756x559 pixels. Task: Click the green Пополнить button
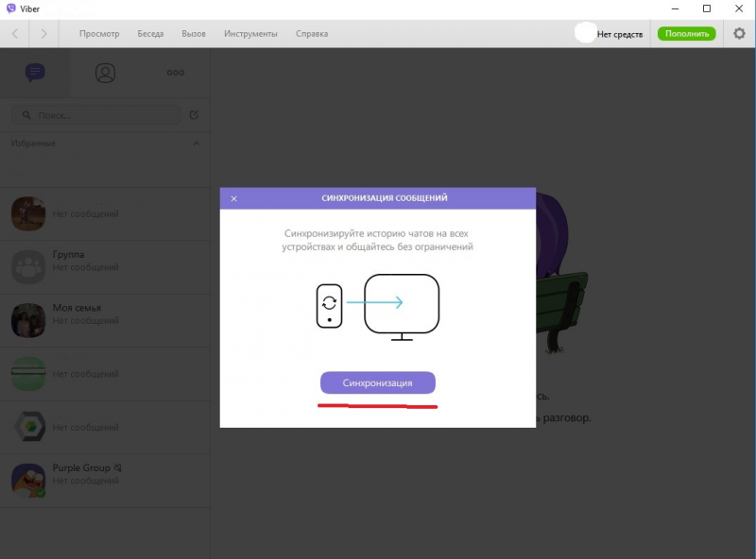click(x=687, y=34)
